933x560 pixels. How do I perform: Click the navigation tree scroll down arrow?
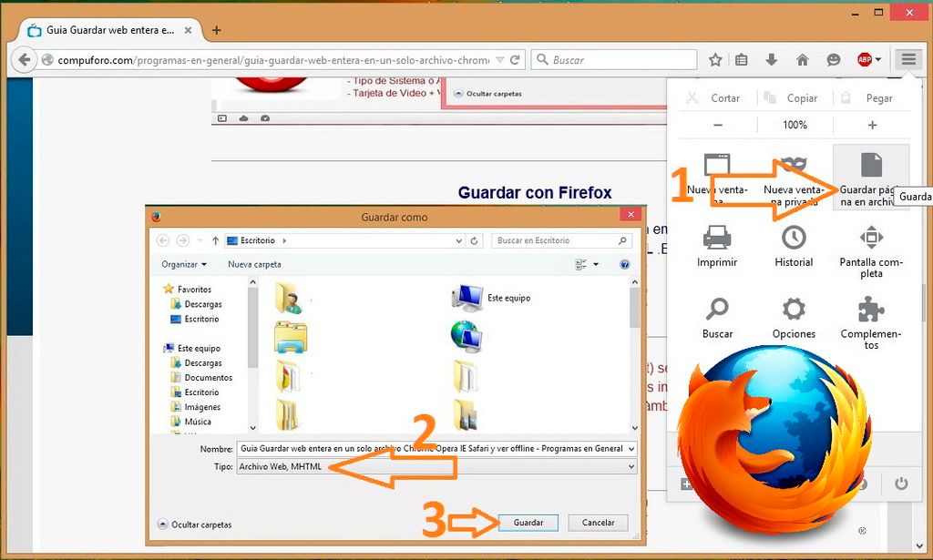pyautogui.click(x=253, y=427)
